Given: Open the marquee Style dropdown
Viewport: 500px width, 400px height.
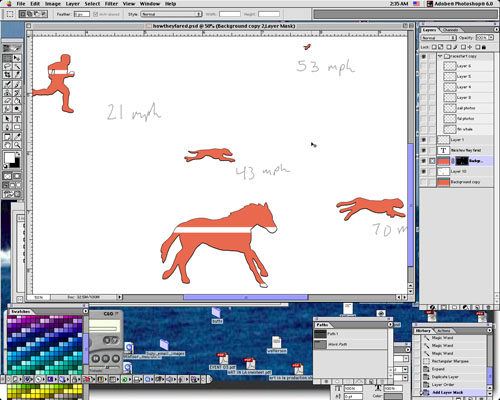Looking at the screenshot, I should [x=171, y=14].
